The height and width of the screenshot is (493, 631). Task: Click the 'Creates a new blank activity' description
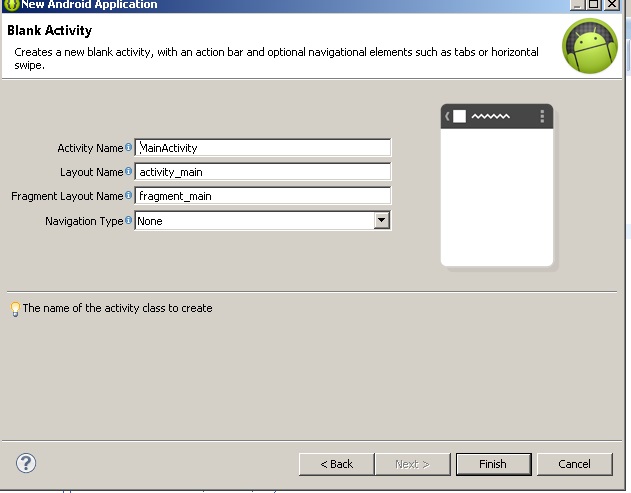pyautogui.click(x=276, y=58)
